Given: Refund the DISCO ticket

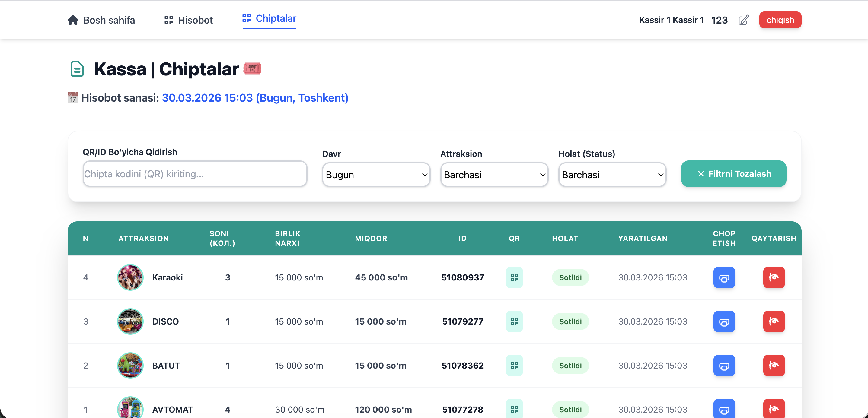Looking at the screenshot, I should (x=774, y=321).
